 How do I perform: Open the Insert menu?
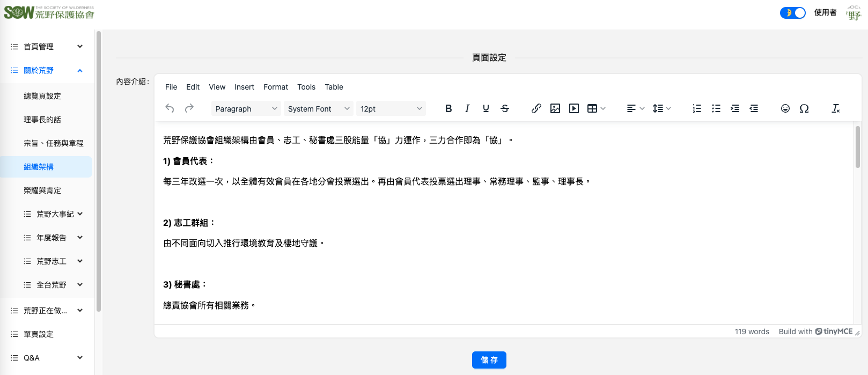244,87
